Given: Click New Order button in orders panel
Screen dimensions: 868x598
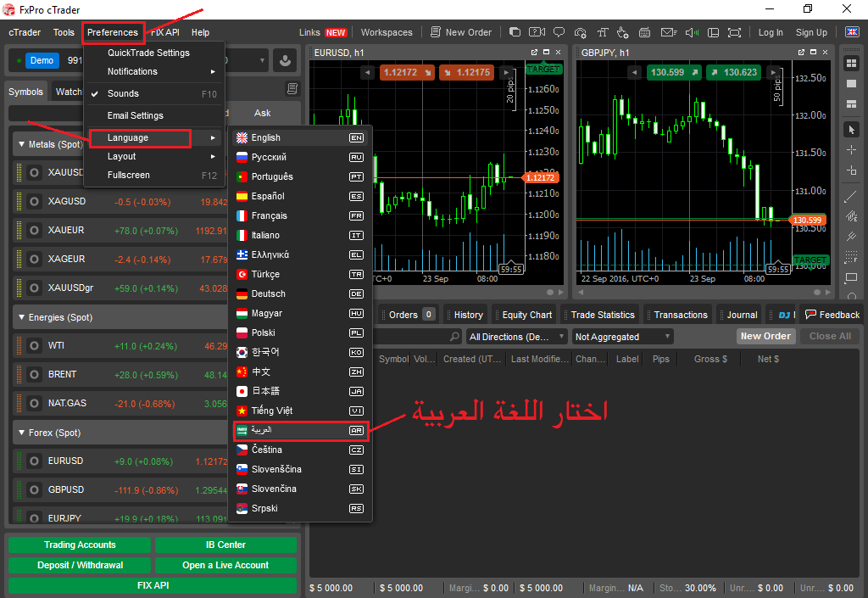Looking at the screenshot, I should (765, 336).
